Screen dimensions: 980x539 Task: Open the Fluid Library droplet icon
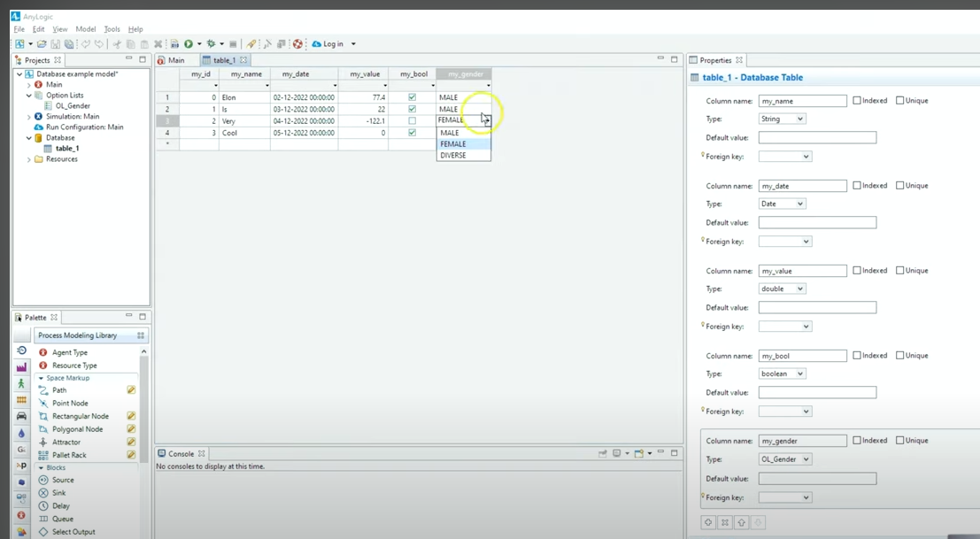[x=21, y=433]
